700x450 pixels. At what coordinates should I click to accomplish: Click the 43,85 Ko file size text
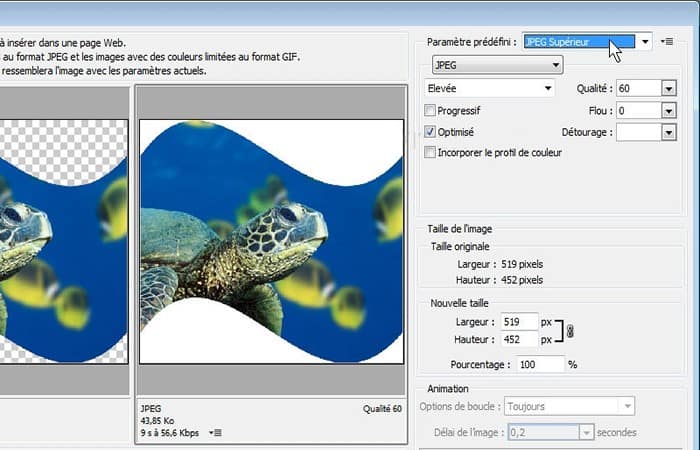pos(157,421)
